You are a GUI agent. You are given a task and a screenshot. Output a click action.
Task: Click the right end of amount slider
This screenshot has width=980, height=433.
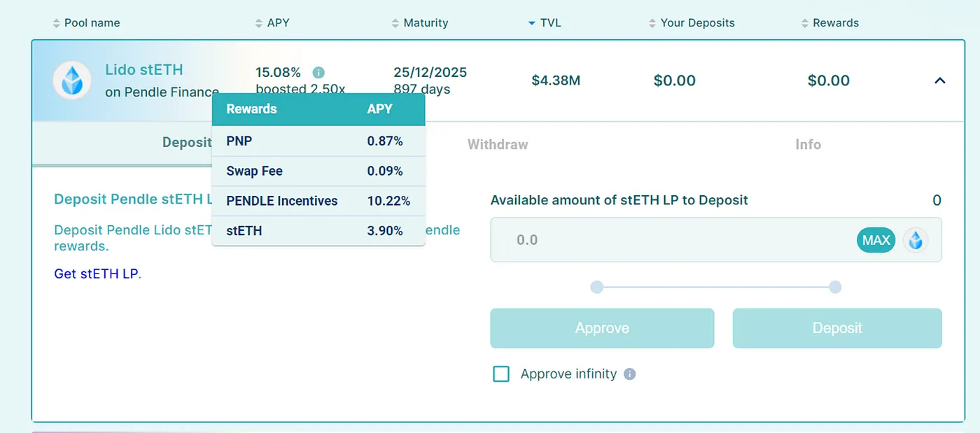(x=835, y=287)
